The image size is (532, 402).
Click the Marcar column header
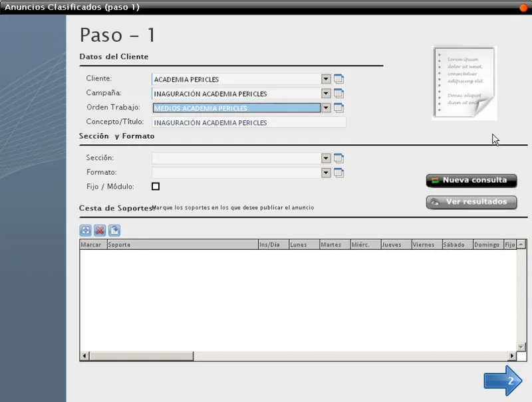pos(93,245)
